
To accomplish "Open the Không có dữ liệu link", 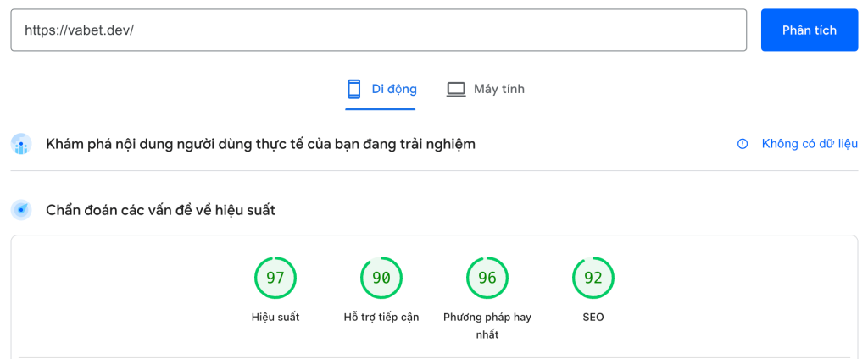I will click(810, 145).
